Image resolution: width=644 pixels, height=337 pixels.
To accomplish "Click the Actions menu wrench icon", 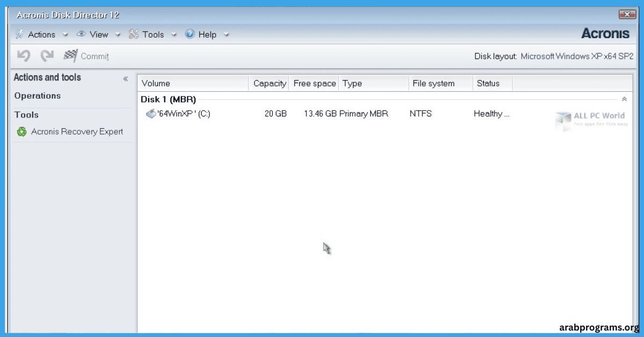I will (19, 34).
